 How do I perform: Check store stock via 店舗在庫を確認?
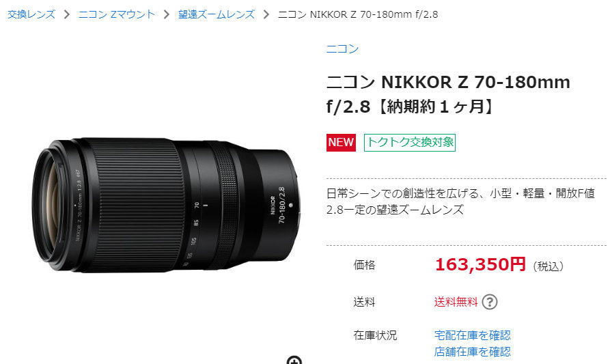click(x=472, y=352)
